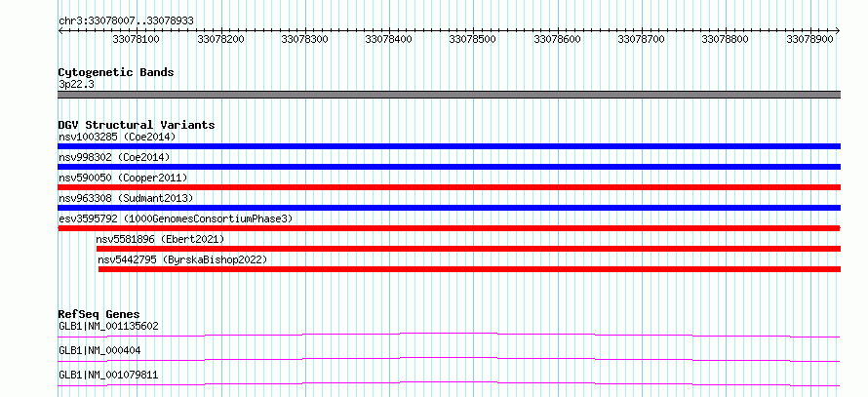This screenshot has width=868, height=397.
Task: Click the magenta intron line of NM_001135602
Action: tap(449, 335)
